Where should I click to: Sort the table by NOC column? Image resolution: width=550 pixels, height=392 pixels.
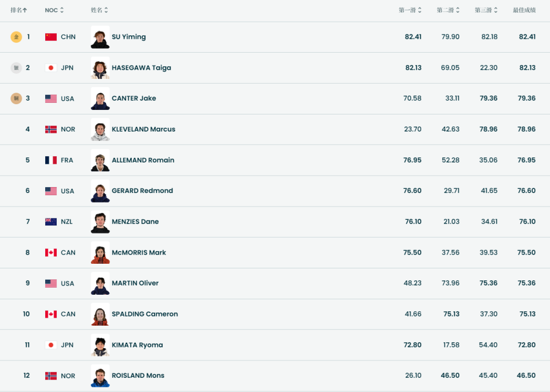54,10
